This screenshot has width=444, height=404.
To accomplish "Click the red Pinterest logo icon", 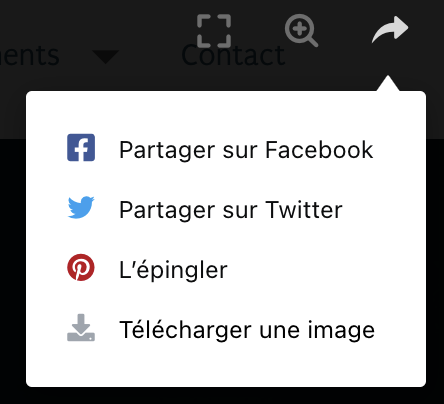I will 81,267.
